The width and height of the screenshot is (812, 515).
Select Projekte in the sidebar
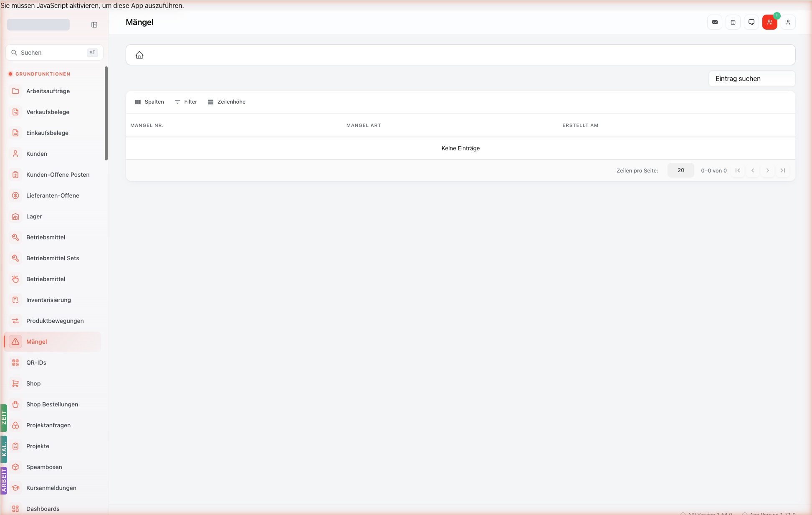pyautogui.click(x=53, y=446)
